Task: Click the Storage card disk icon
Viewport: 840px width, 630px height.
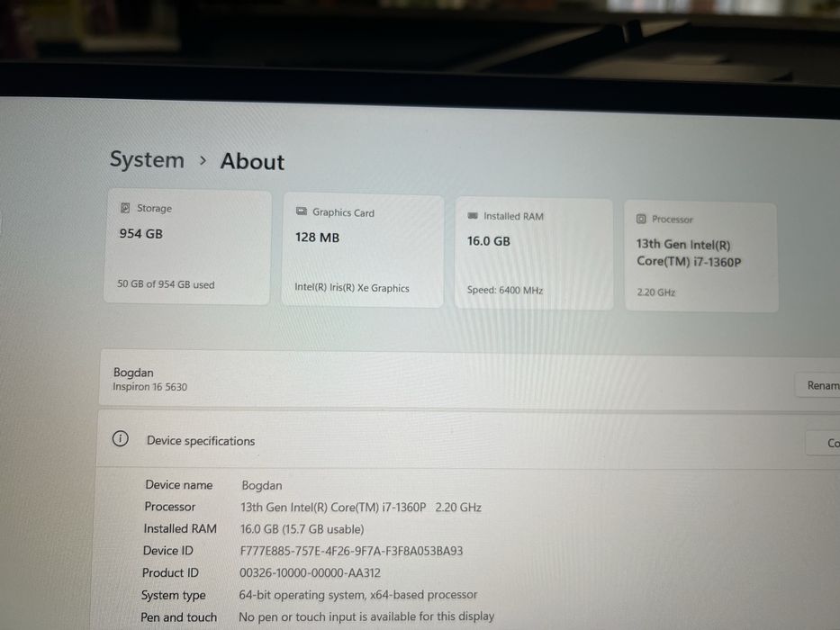Action: click(x=125, y=208)
